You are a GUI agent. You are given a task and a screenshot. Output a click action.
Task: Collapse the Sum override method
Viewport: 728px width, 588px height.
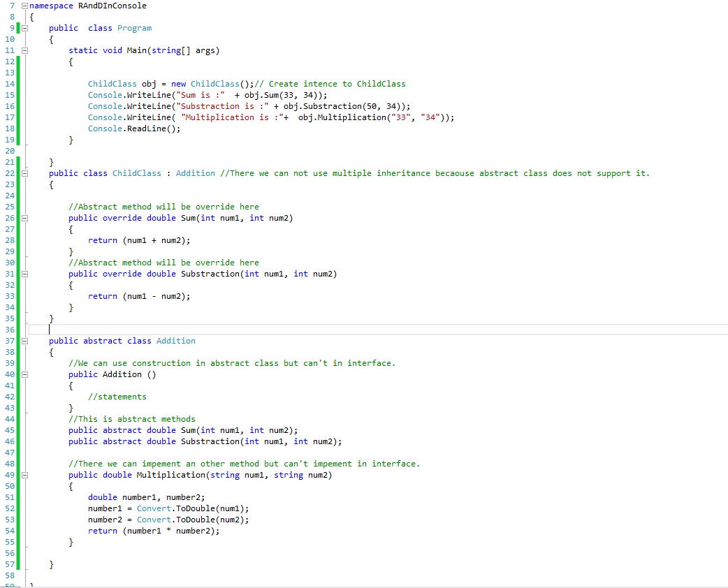point(24,218)
